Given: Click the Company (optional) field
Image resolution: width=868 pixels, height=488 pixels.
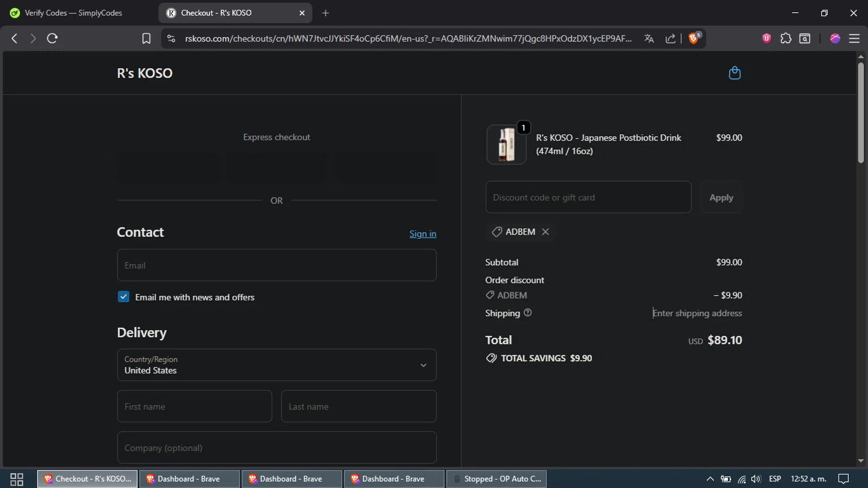Looking at the screenshot, I should click(x=277, y=447).
